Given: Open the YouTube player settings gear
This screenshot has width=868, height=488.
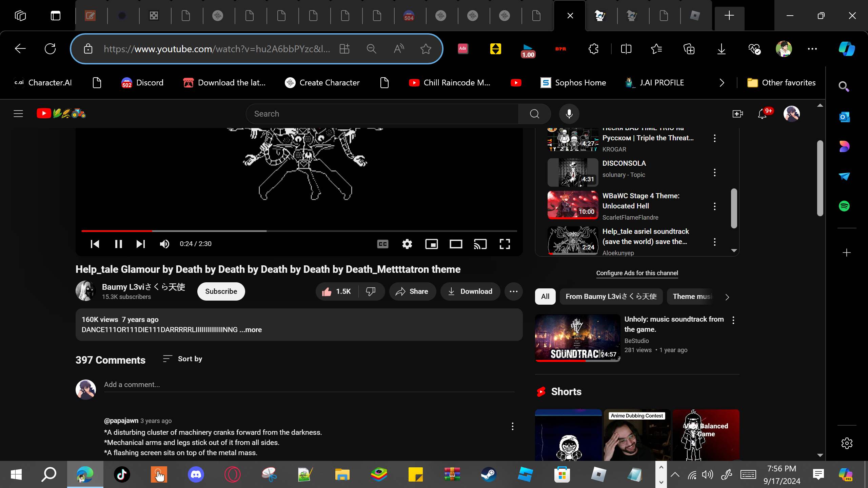Looking at the screenshot, I should [x=407, y=244].
